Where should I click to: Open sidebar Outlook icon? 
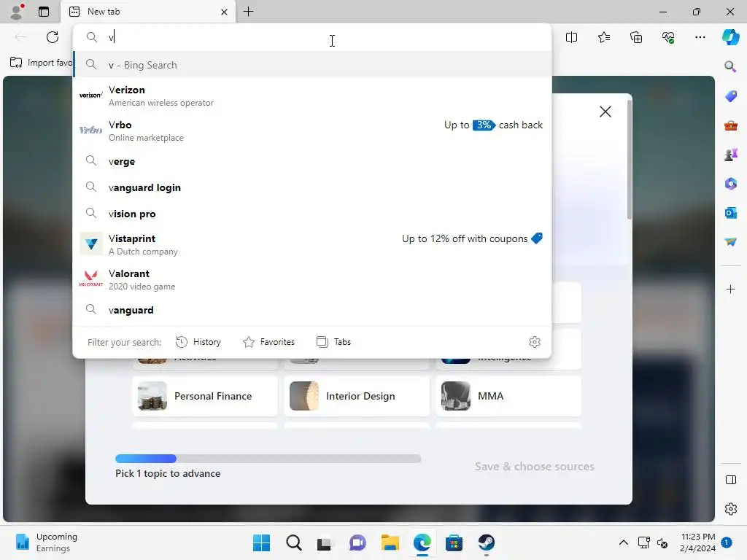pyautogui.click(x=730, y=213)
